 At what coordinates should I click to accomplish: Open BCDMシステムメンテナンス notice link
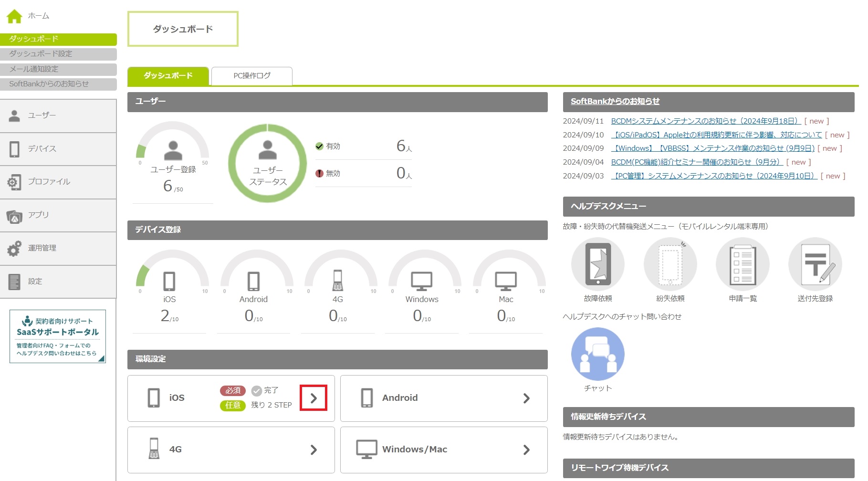point(706,121)
